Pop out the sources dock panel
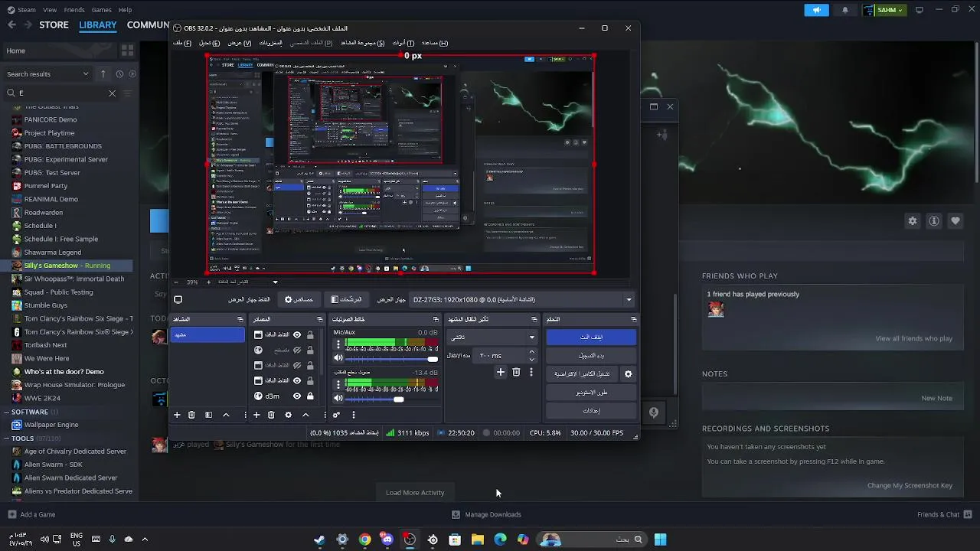Viewport: 980px width, 551px height. (319, 319)
